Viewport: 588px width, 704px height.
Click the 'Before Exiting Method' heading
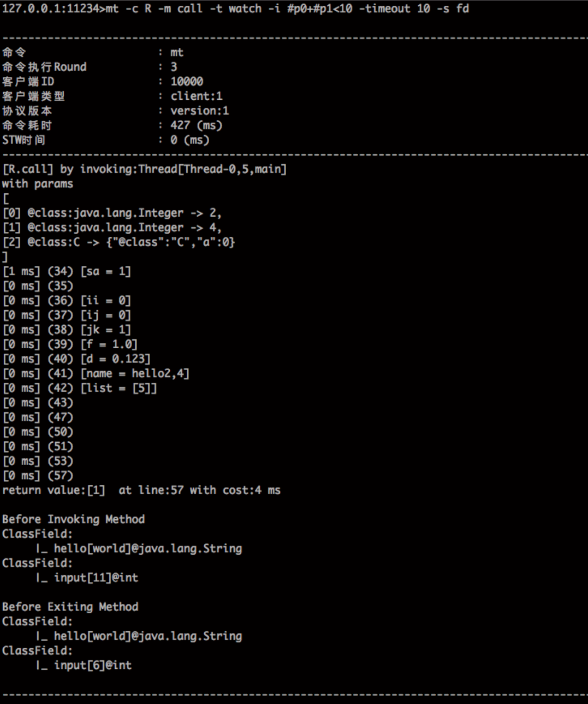[70, 607]
